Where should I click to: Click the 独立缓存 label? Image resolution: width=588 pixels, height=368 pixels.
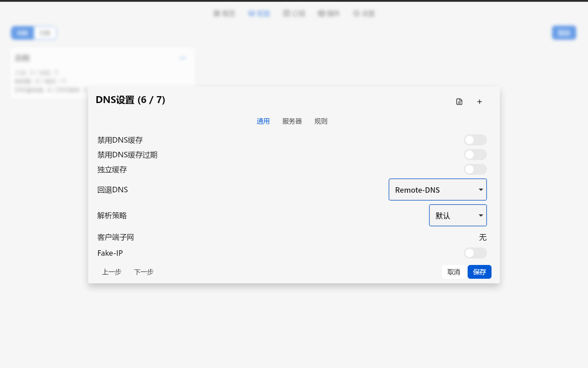click(112, 169)
